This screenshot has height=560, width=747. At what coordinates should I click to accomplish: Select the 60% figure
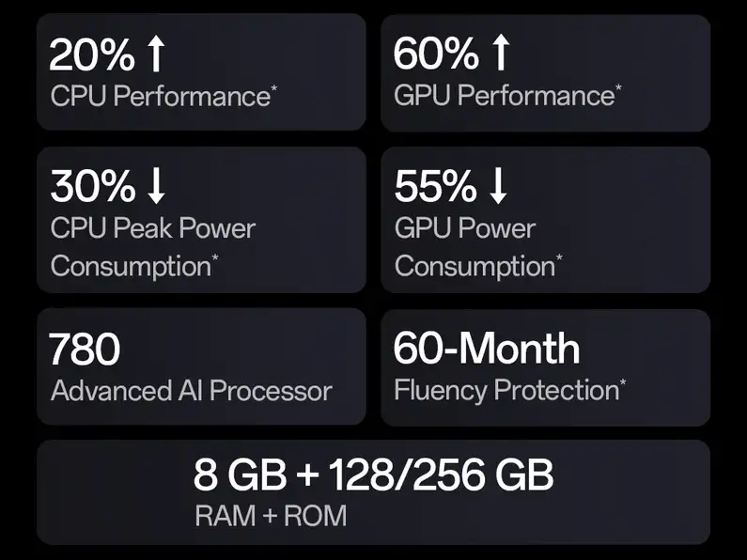436,56
